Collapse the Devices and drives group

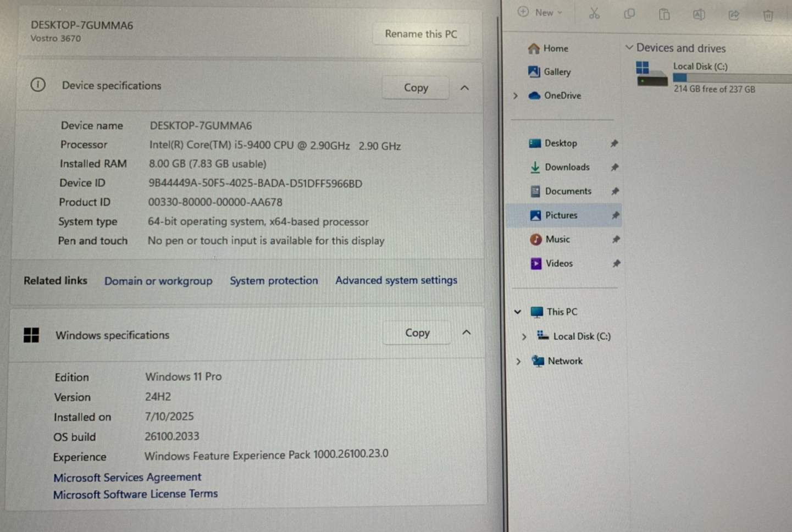pyautogui.click(x=629, y=48)
